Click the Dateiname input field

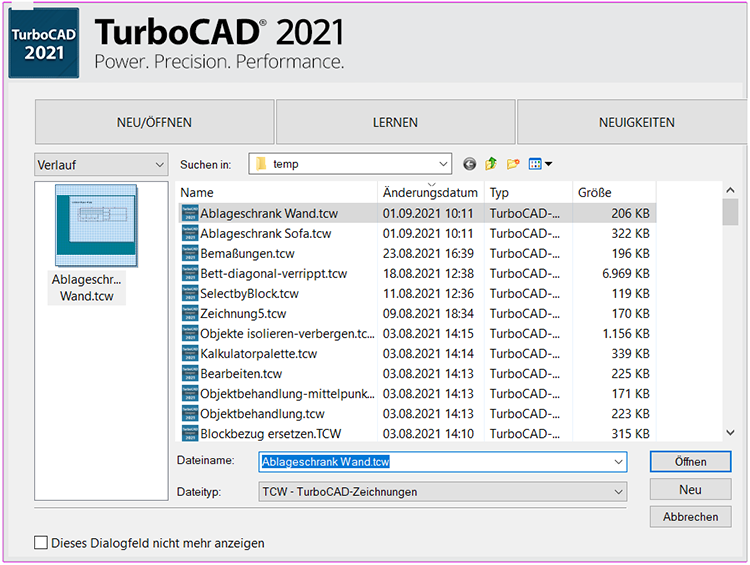tap(442, 462)
